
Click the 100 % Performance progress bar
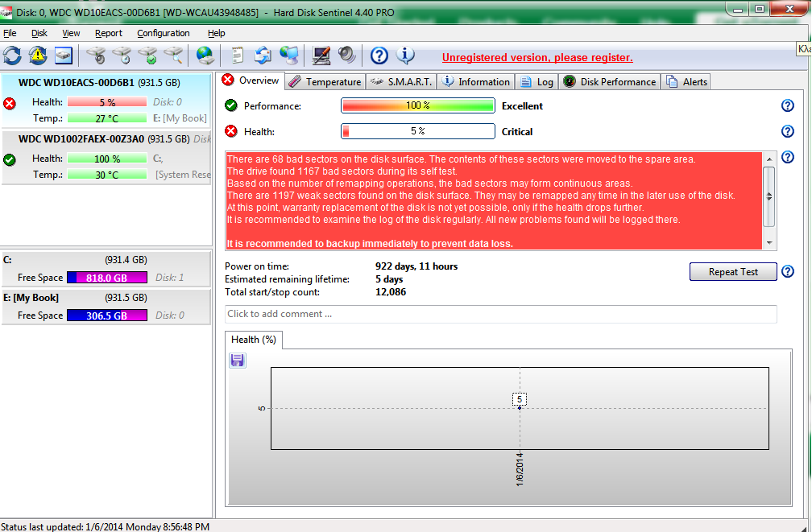pos(417,105)
